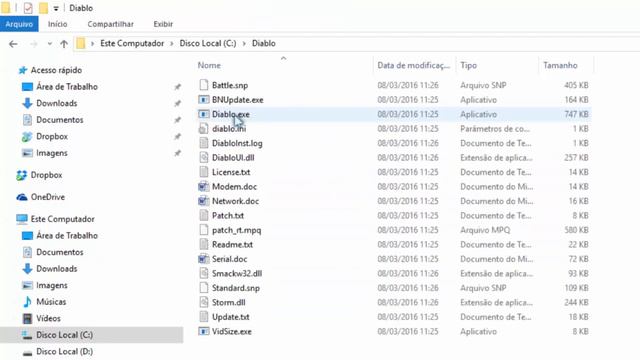Click the Network.doc Word icon

coord(203,201)
